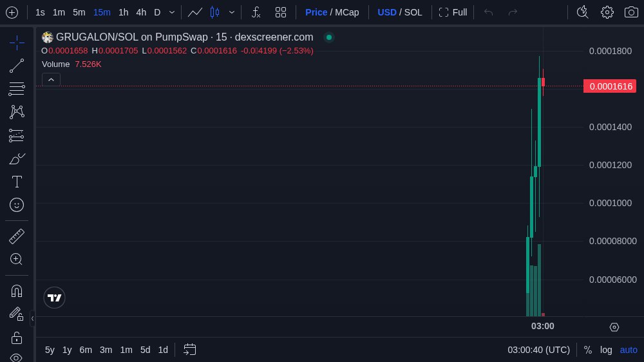Open the indicators fx menu
Image resolution: width=644 pixels, height=362 pixels.
point(256,12)
